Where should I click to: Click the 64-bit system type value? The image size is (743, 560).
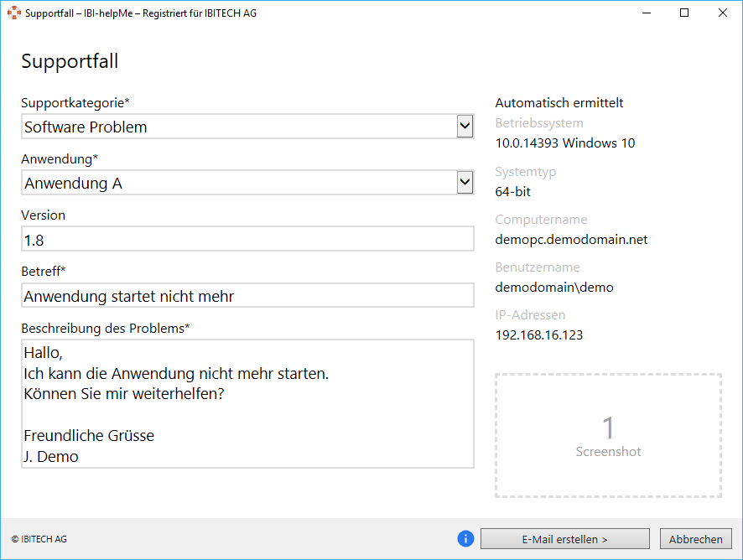pos(512,191)
